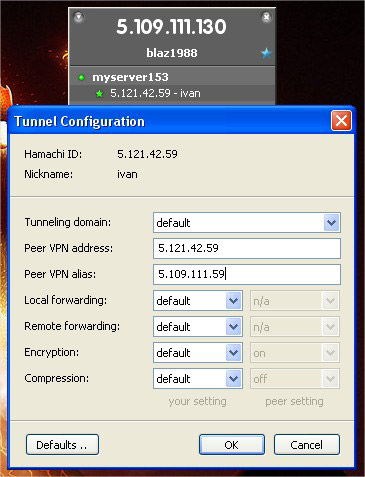Click the Peer VPN alias field

247,274
